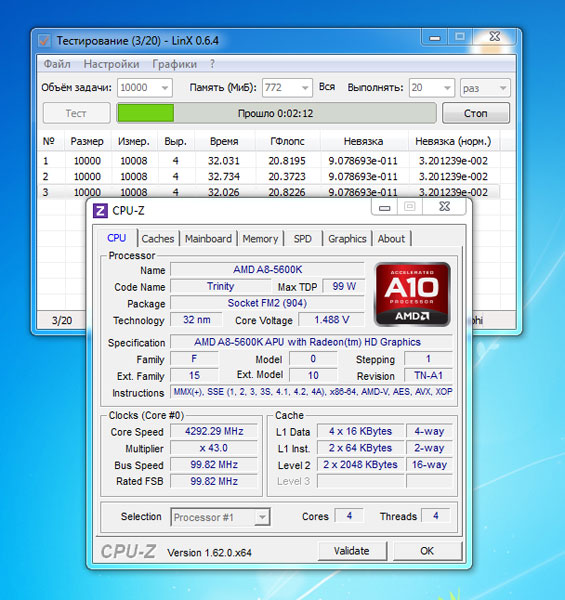Click the 2 x 64 KBytes L1 Inst. value

coord(360,448)
